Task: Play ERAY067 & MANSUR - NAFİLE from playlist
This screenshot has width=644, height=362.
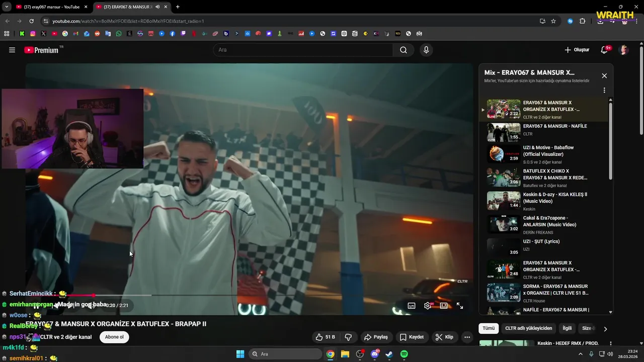Action: click(x=545, y=132)
